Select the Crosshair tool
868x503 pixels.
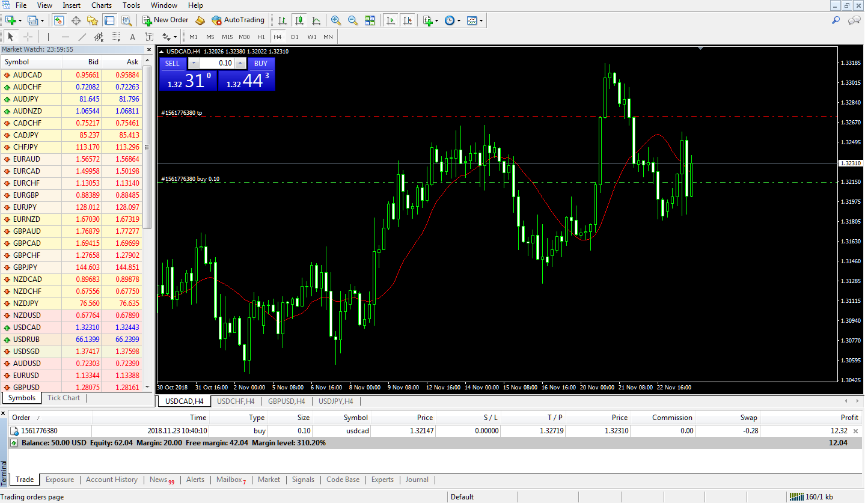(x=28, y=37)
